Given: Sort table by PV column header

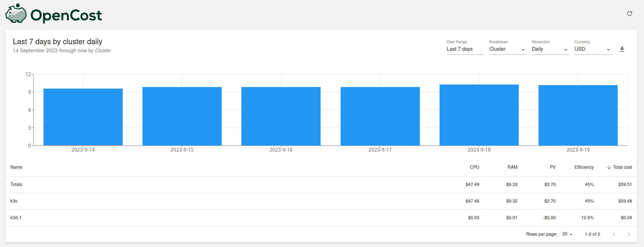Looking at the screenshot, I should coord(553,167).
